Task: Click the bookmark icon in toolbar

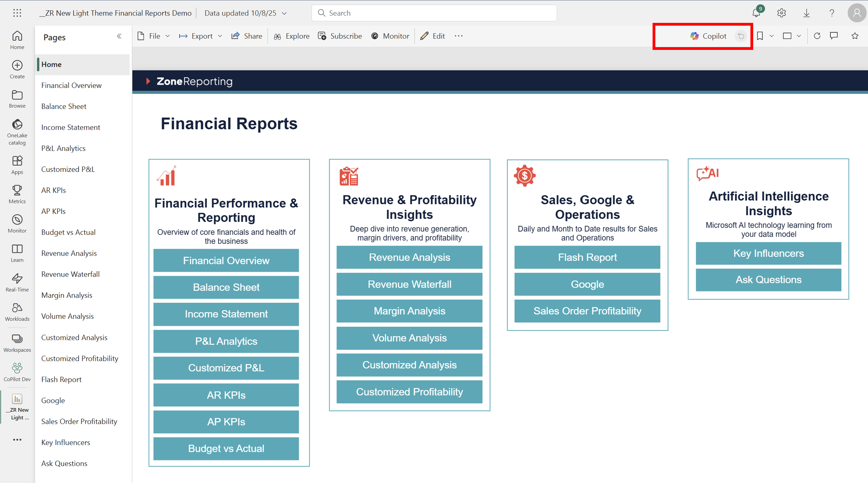Action: tap(760, 36)
